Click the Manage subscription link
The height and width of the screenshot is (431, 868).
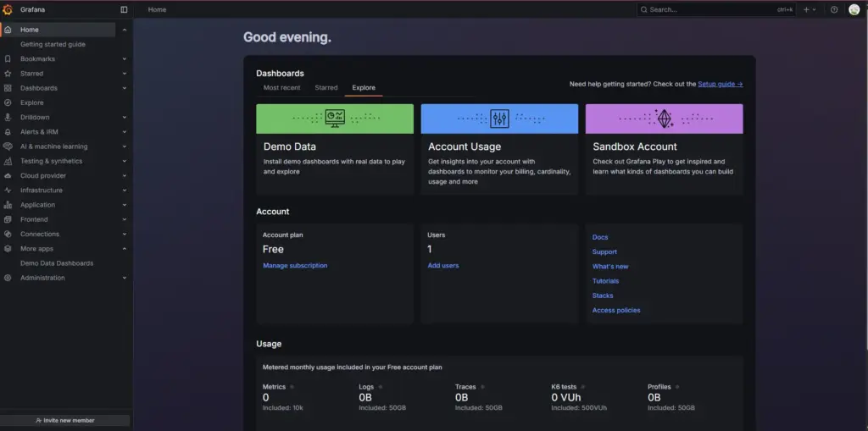[x=295, y=266]
